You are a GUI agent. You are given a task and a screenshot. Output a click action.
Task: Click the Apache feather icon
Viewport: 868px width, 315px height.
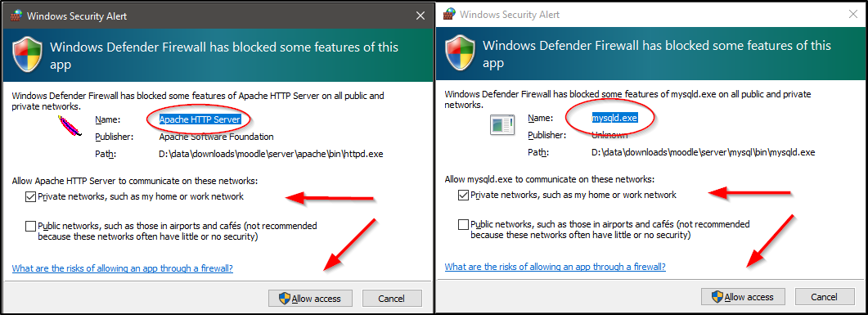click(70, 125)
